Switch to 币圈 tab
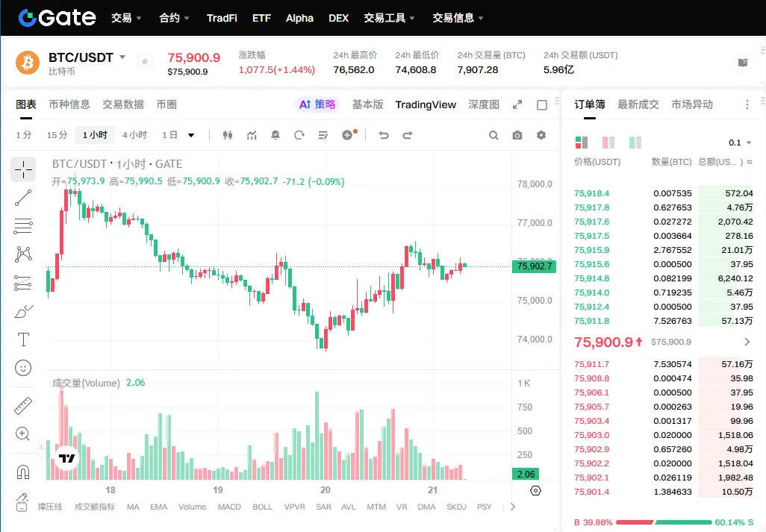 [x=166, y=104]
